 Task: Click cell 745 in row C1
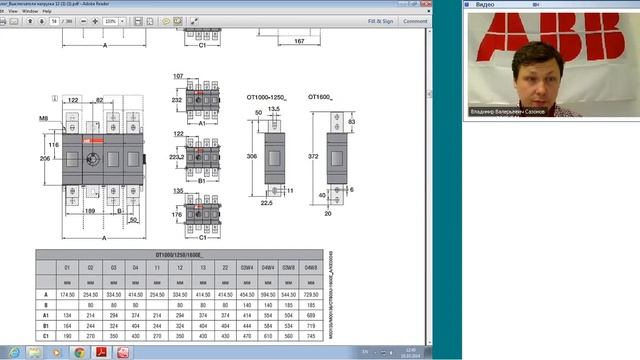coord(311,336)
